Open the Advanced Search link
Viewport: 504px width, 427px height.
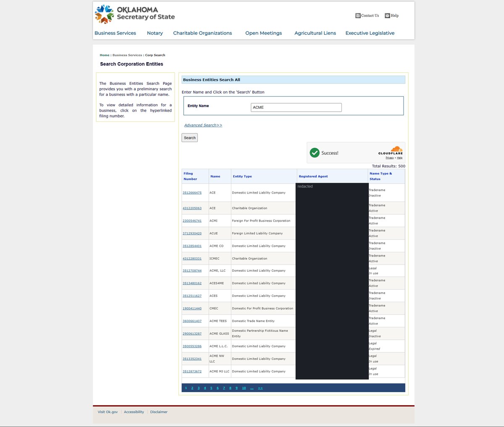coord(203,125)
